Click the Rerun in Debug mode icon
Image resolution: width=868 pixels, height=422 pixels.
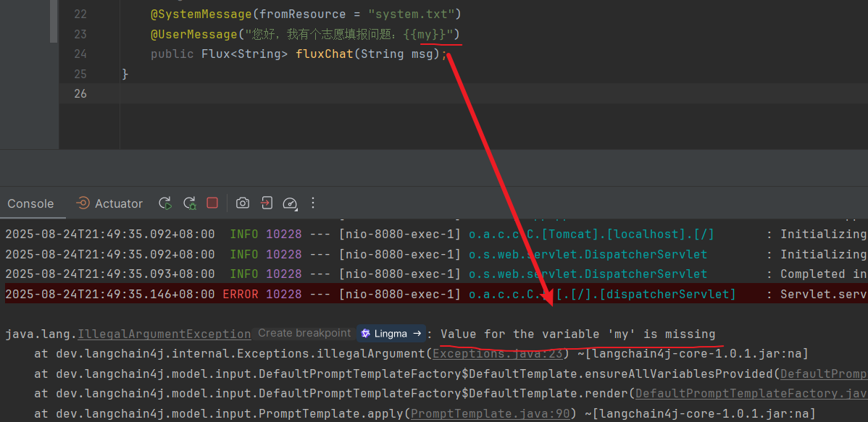(x=190, y=203)
